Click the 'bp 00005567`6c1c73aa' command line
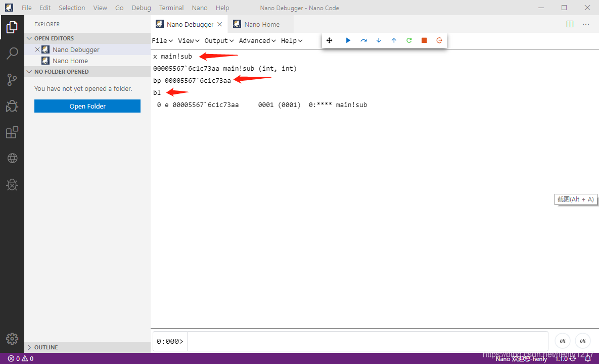Screen dimensions: 599x364 [192, 80]
